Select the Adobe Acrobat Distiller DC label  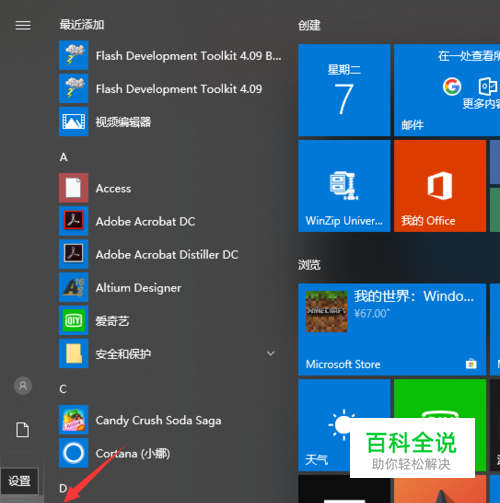pos(167,255)
